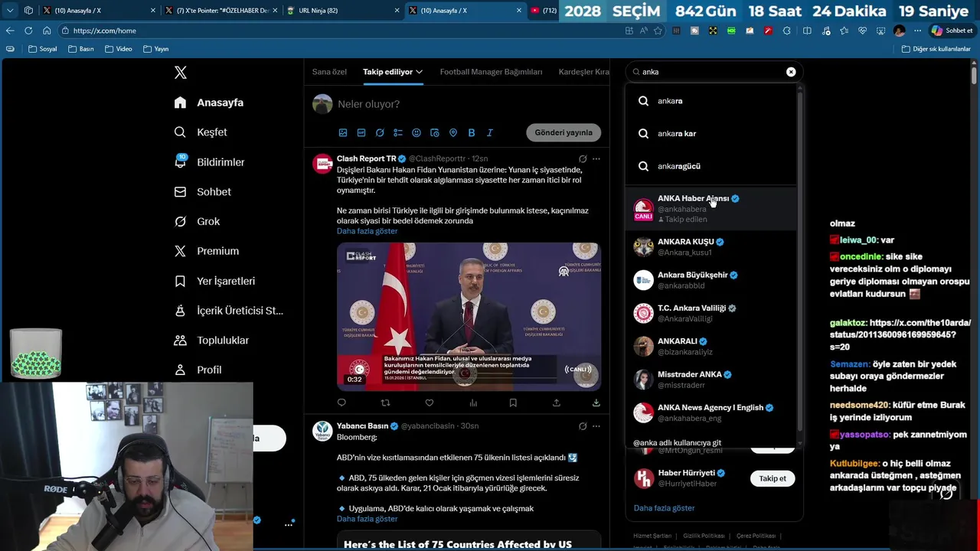
Task: Bookmark the Clash Report TR post
Action: click(513, 403)
